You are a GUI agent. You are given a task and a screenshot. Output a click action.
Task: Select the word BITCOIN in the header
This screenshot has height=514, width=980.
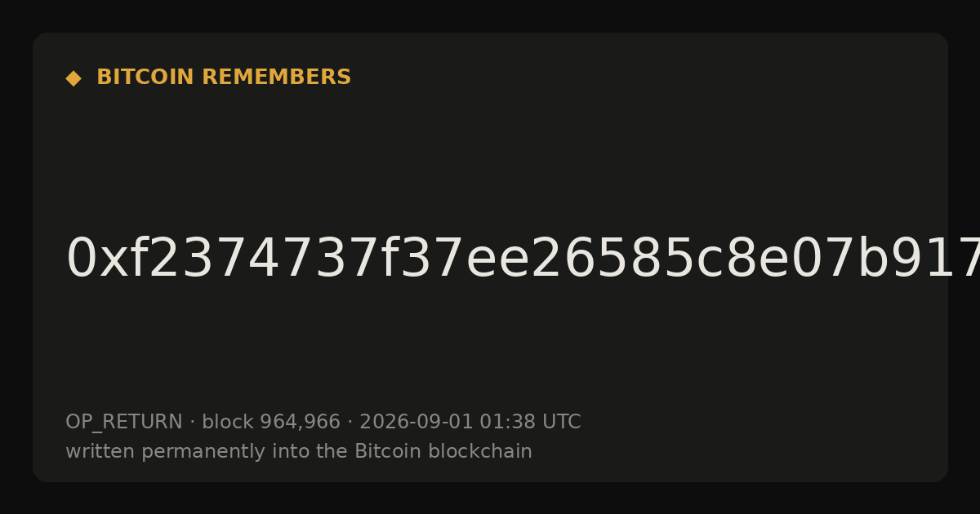pos(146,78)
